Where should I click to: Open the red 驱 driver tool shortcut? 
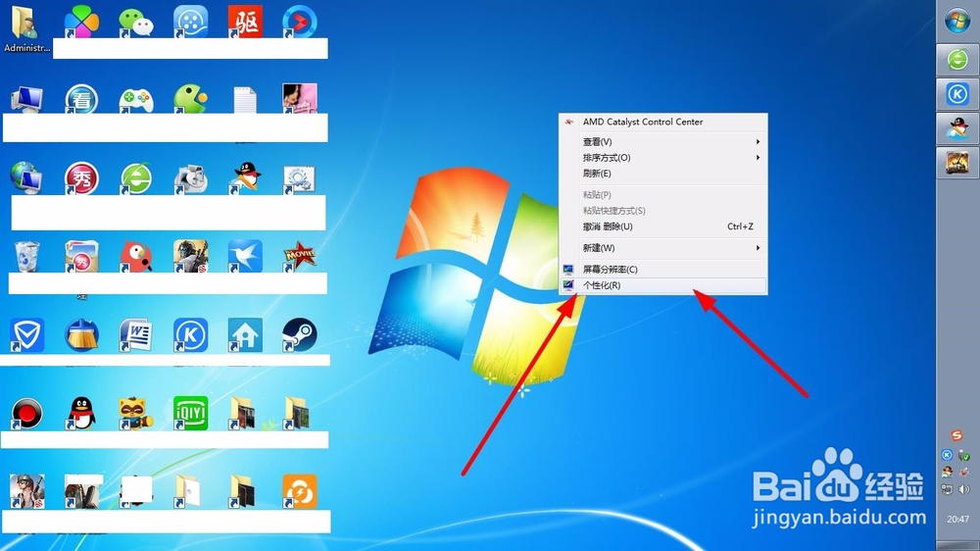(x=244, y=22)
